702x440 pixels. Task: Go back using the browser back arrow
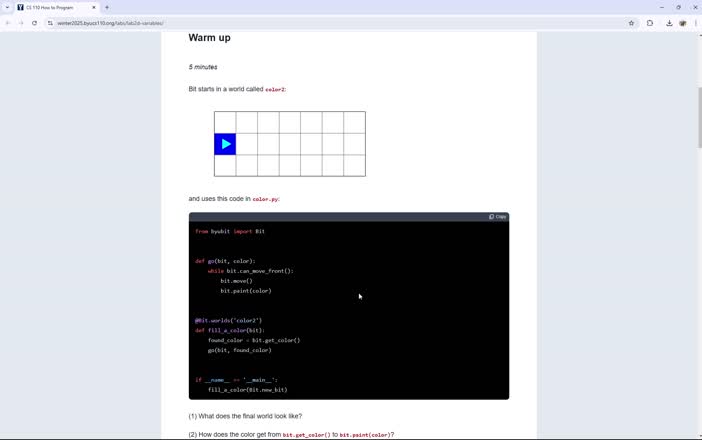[x=8, y=23]
